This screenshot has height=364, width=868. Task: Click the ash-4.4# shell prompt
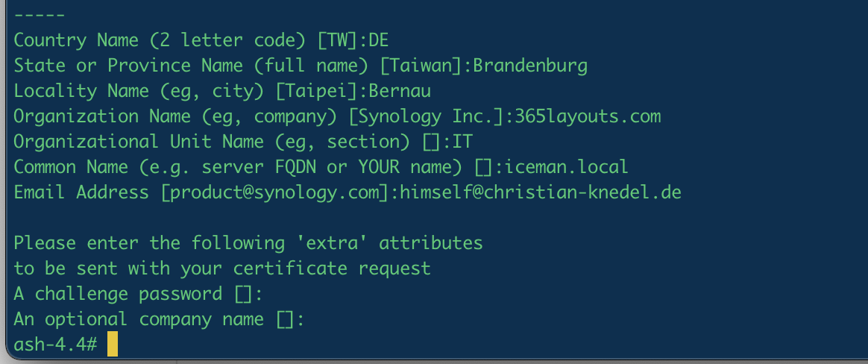point(55,345)
